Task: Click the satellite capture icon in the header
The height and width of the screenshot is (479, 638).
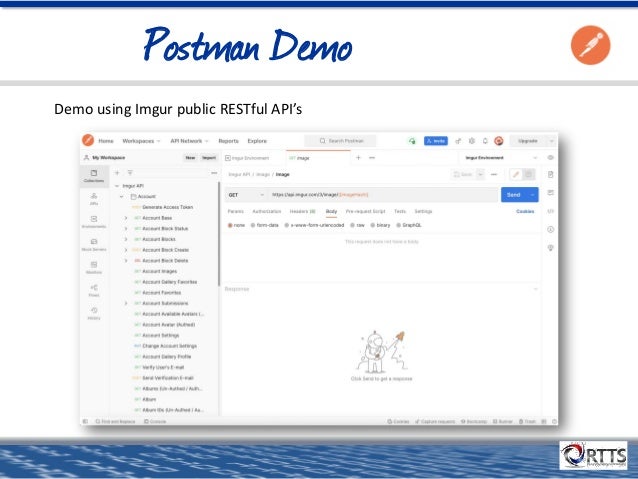Action: coord(458,141)
